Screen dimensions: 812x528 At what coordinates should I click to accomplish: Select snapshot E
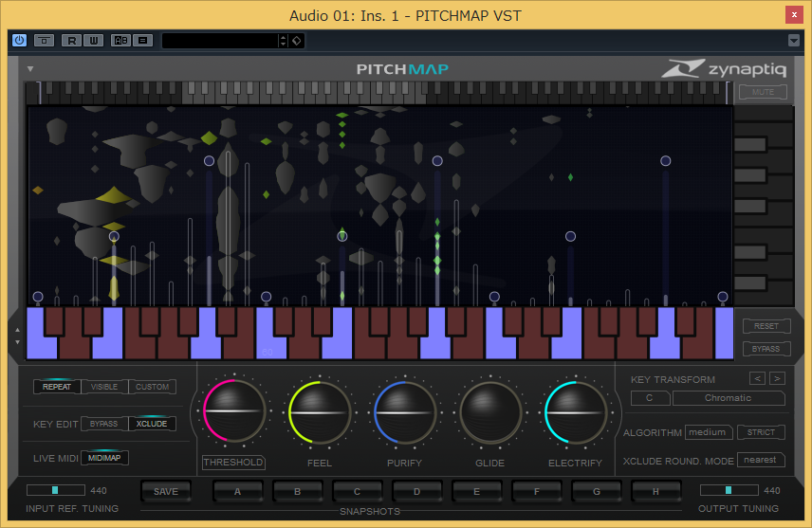click(476, 491)
